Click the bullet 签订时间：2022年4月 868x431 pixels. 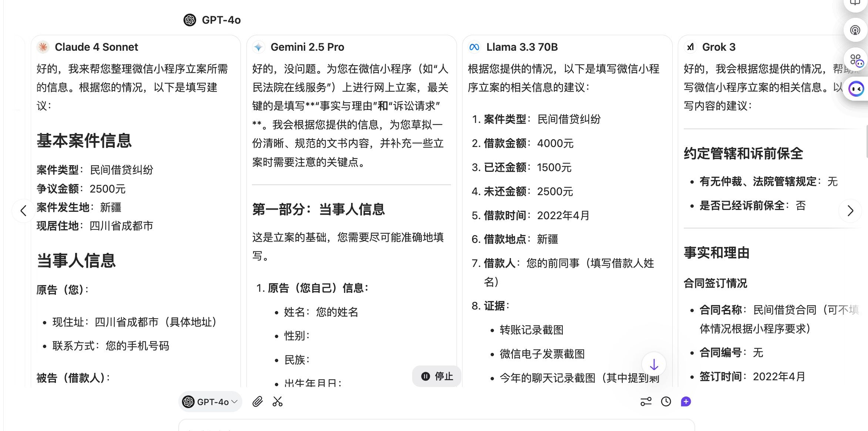pos(752,377)
